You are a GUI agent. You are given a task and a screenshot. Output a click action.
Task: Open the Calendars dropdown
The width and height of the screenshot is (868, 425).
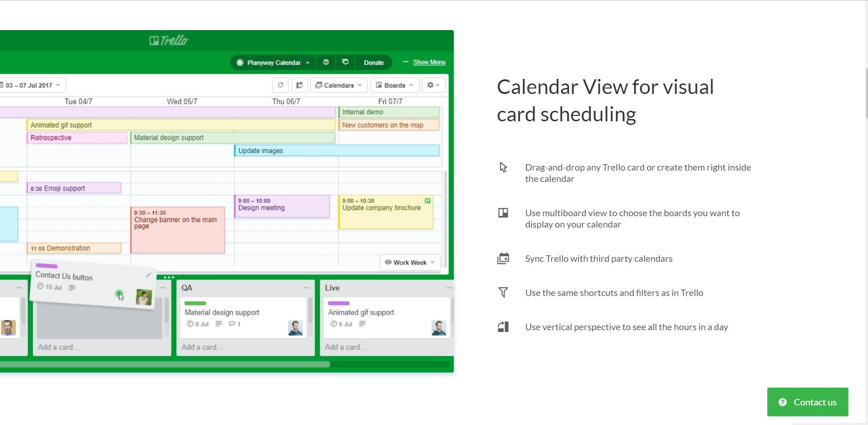[339, 85]
